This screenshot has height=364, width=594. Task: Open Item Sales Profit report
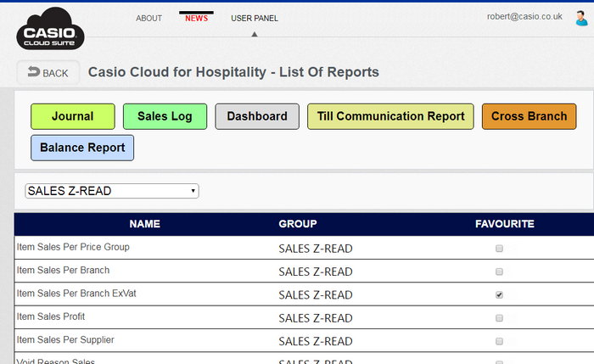(x=51, y=316)
